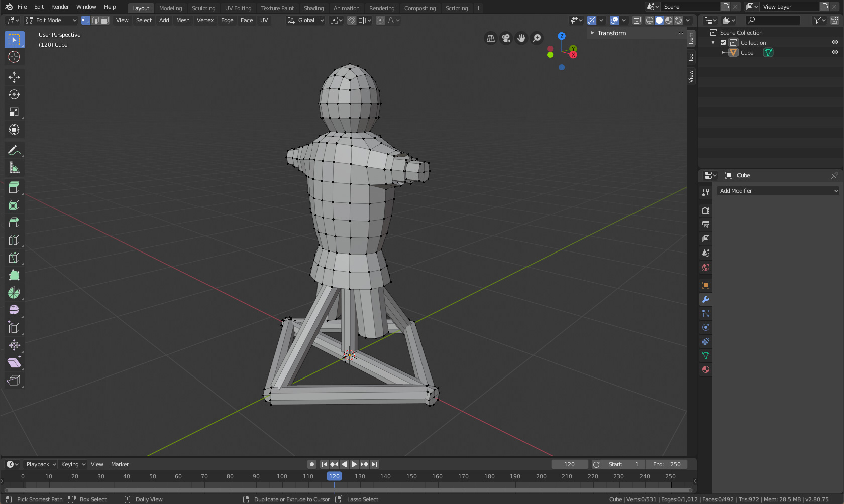
Task: Select the Rotate tool
Action: [14, 94]
